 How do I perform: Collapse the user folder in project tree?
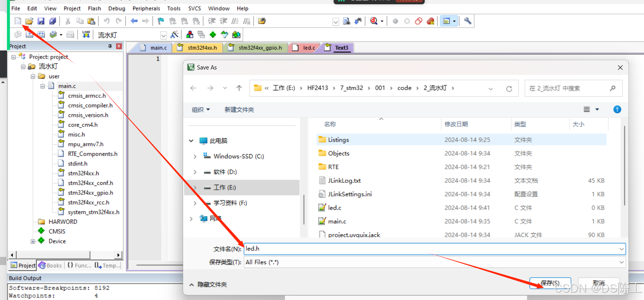click(x=33, y=76)
